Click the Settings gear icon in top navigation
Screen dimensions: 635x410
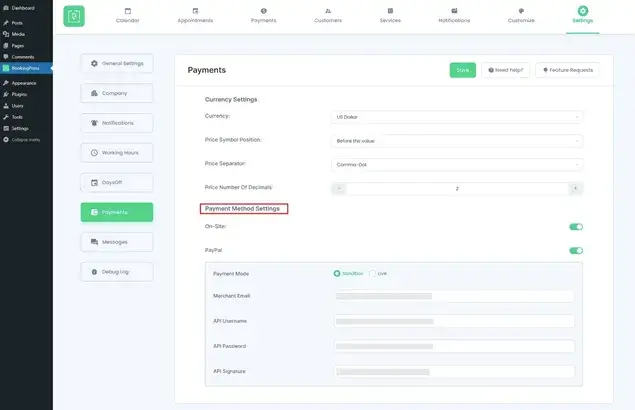[x=583, y=11]
